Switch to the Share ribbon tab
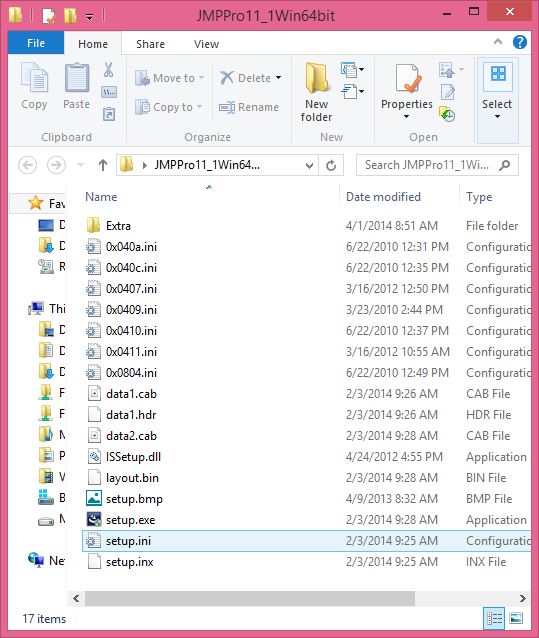This screenshot has width=539, height=638. pos(151,44)
